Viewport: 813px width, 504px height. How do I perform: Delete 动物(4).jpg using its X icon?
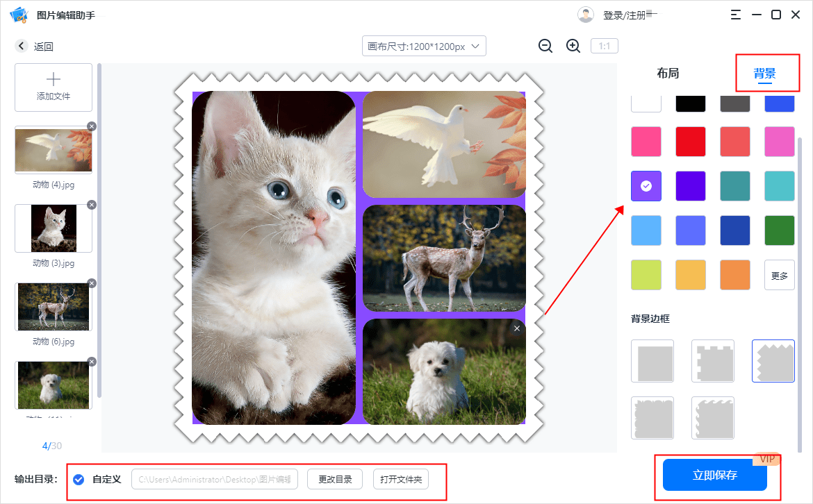[x=91, y=126]
